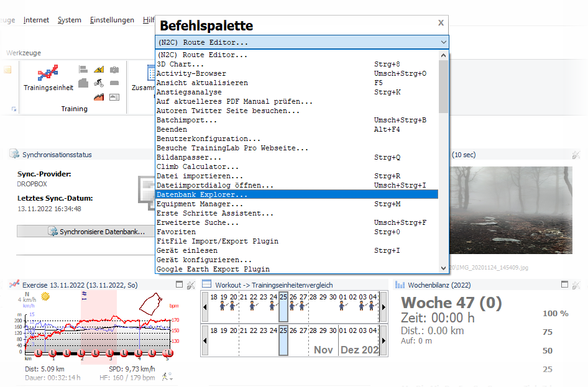
Task: Open the Internet menu
Action: 36,20
